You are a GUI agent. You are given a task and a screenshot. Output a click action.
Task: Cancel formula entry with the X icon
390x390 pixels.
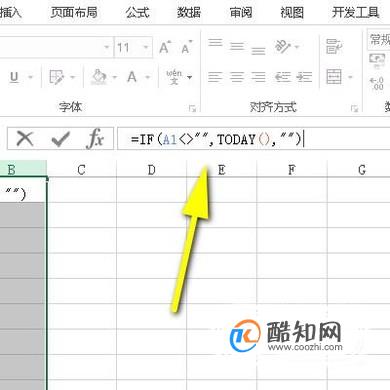pos(25,138)
